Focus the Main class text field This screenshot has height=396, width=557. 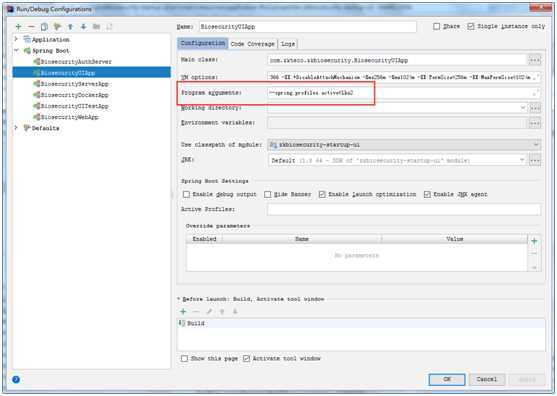point(397,60)
